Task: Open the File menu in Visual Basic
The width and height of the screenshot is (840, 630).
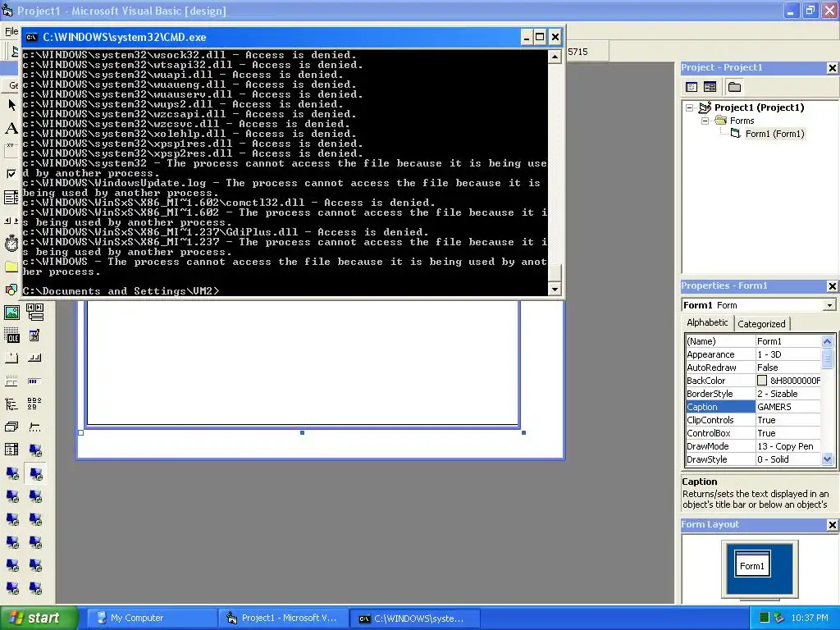Action: click(x=11, y=32)
